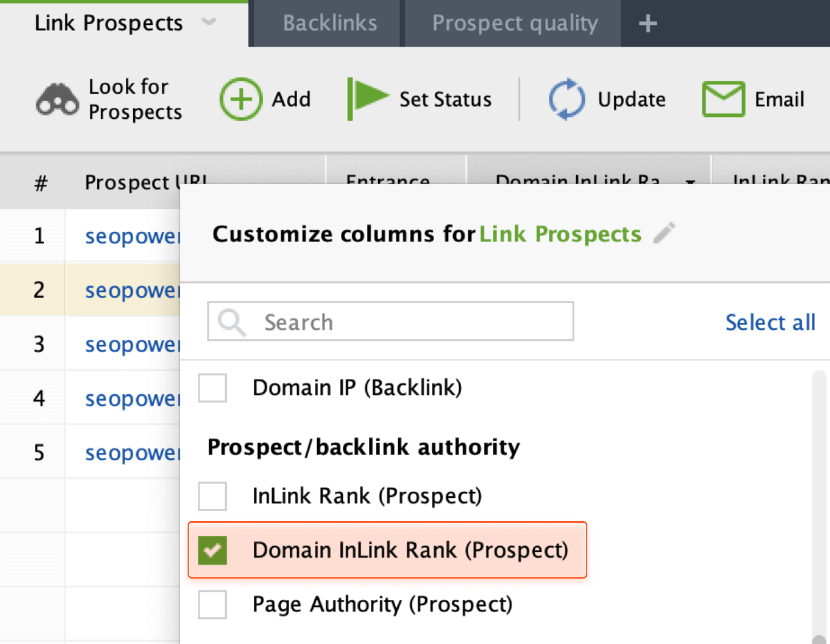This screenshot has height=644, width=830.
Task: Enable the Domain IP (Backlink) checkbox
Action: click(212, 387)
